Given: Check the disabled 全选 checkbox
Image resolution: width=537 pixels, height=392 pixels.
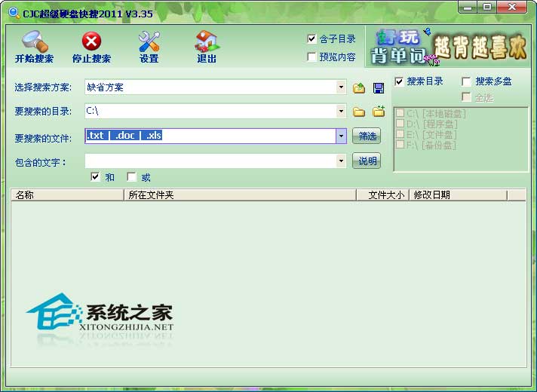Looking at the screenshot, I should pos(466,97).
